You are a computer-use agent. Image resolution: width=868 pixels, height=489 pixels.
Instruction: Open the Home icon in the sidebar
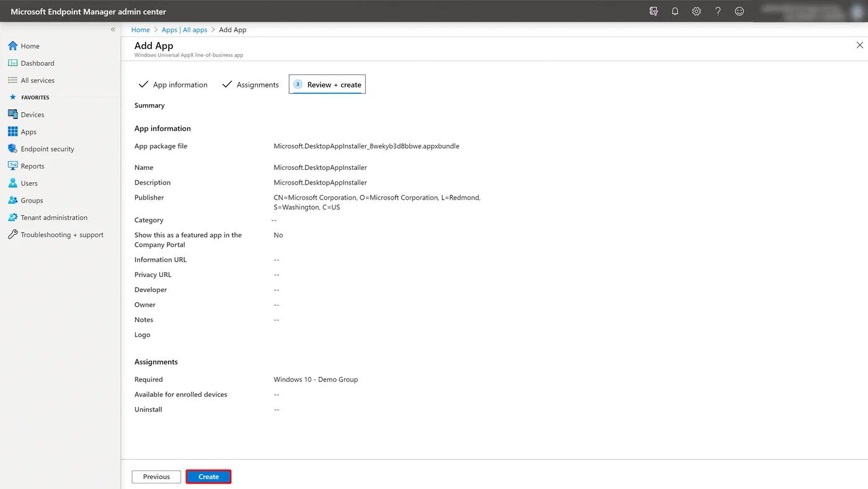12,46
